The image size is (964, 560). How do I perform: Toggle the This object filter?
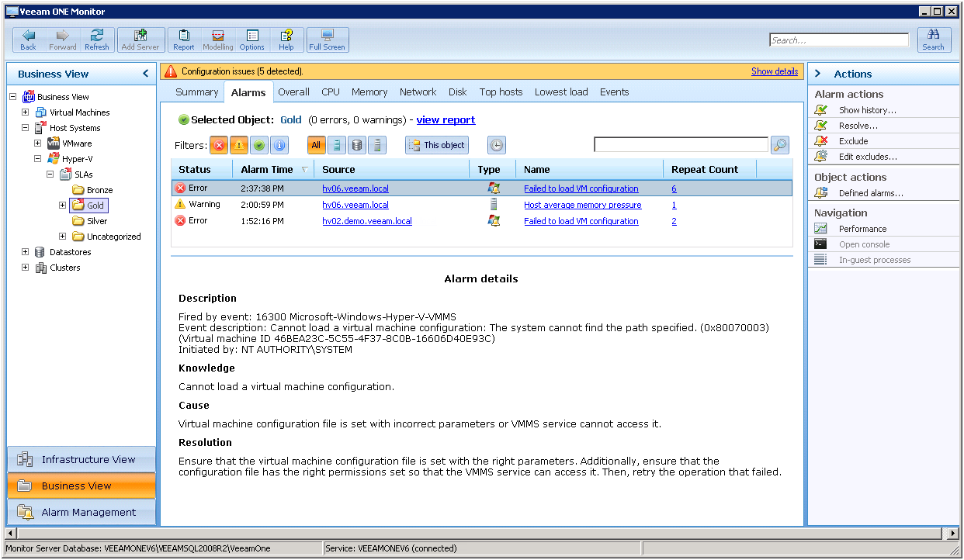[437, 145]
